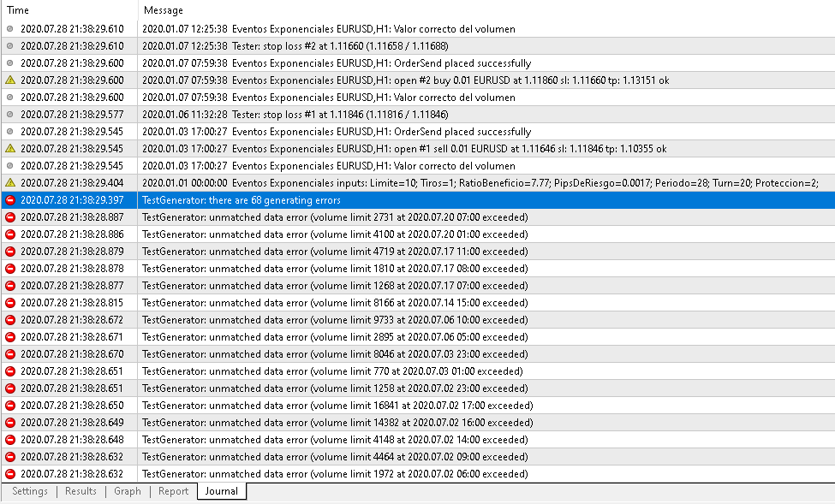Viewport: 835px width, 504px height.
Task: Click error icon of volume limit 2731 row
Action: (10, 217)
